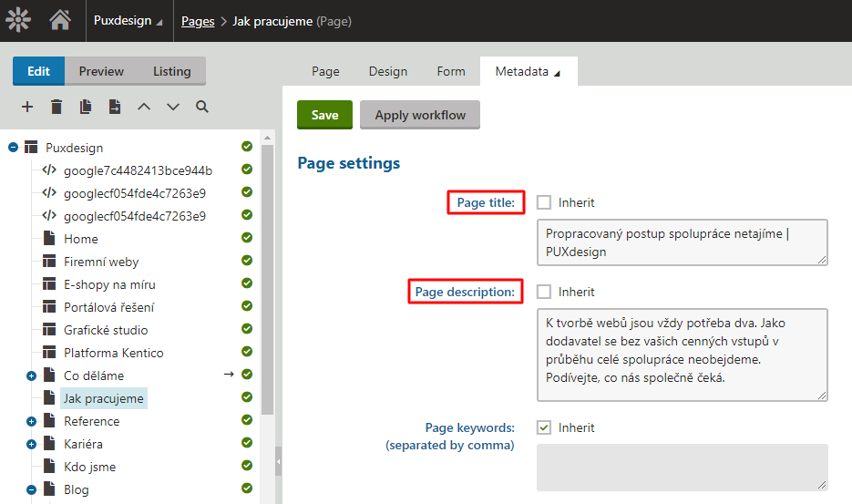Delete page using the trash icon
852x504 pixels.
(x=56, y=107)
